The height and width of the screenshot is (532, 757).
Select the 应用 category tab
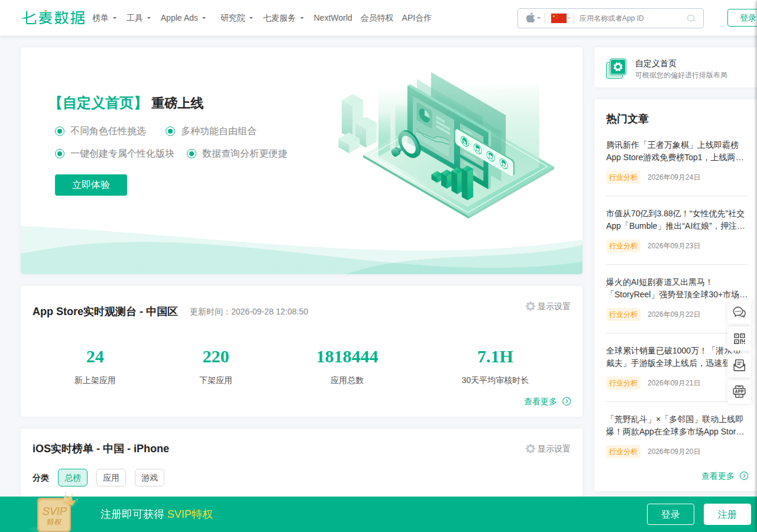point(111,478)
